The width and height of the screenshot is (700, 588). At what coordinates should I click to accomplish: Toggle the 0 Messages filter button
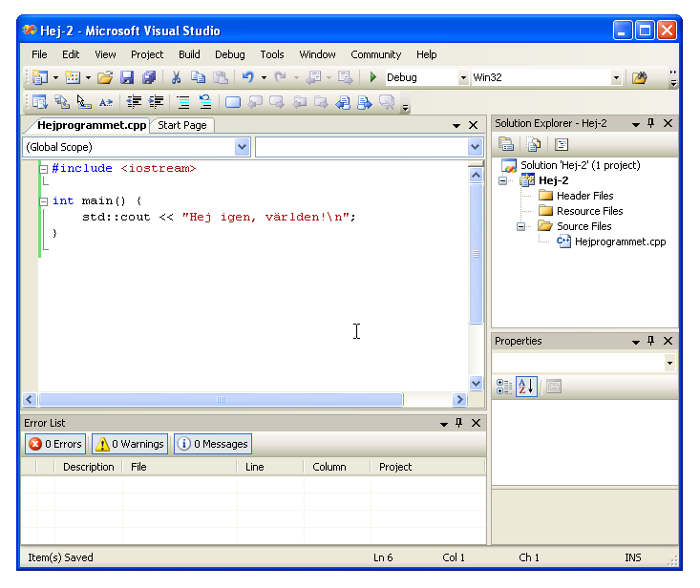pos(213,444)
